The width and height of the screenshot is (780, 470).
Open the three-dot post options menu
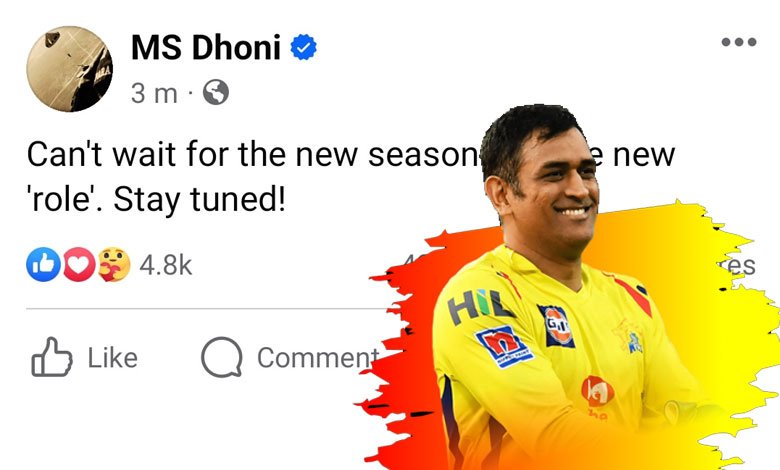pos(739,42)
